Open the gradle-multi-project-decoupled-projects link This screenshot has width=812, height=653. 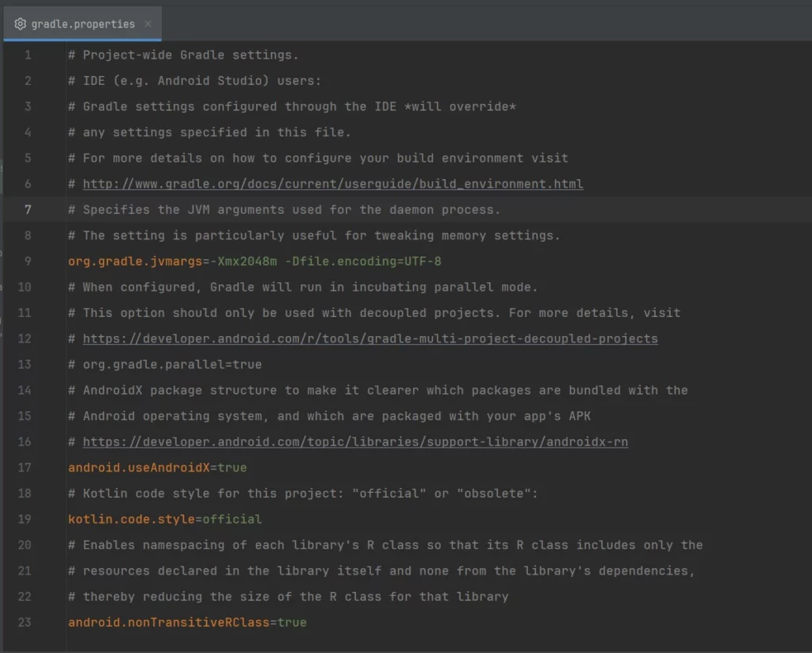[x=370, y=338]
